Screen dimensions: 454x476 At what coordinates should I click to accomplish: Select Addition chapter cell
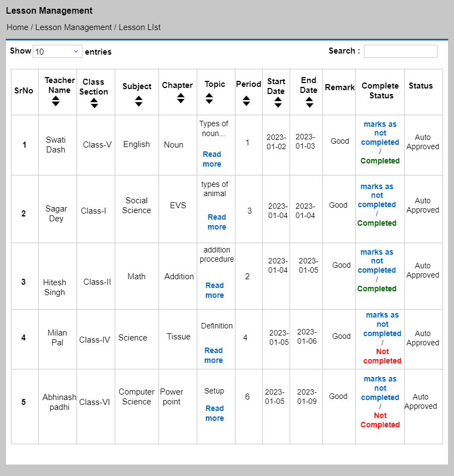(x=179, y=277)
